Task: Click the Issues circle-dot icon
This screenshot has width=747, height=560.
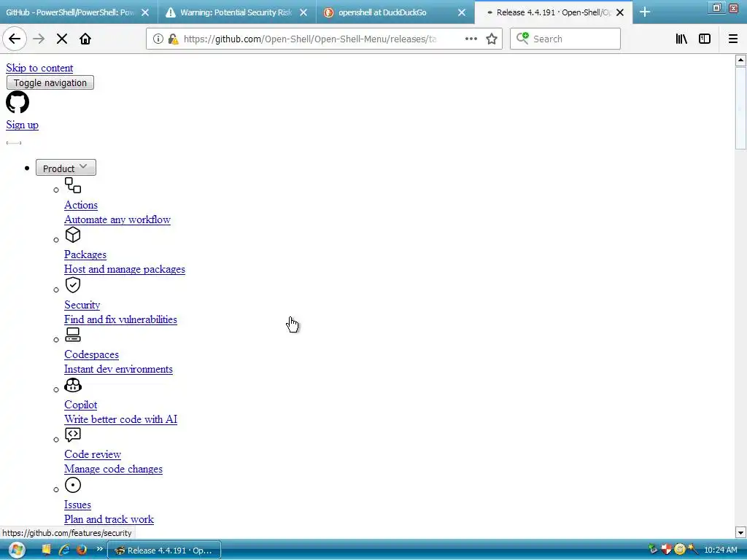Action: pos(73,485)
